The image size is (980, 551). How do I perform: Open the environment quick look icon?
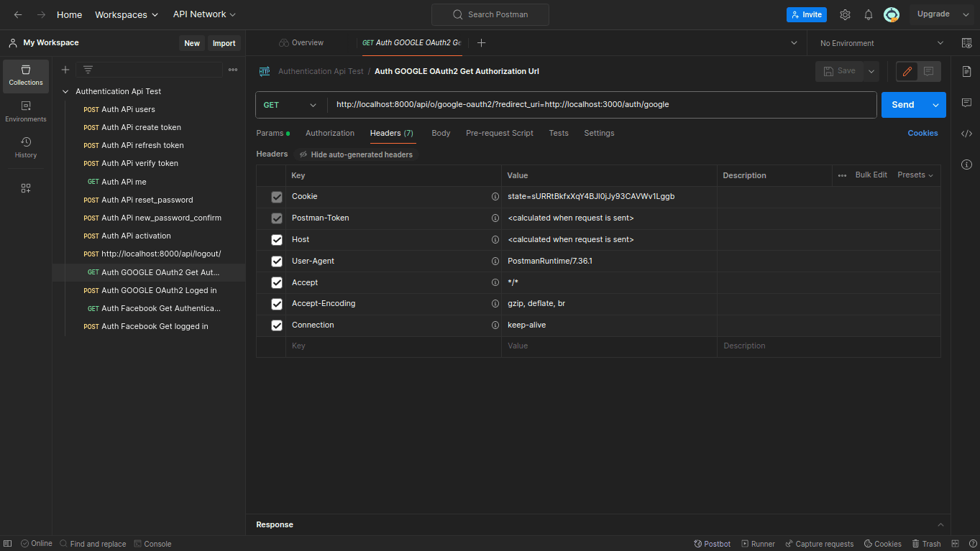coord(966,43)
